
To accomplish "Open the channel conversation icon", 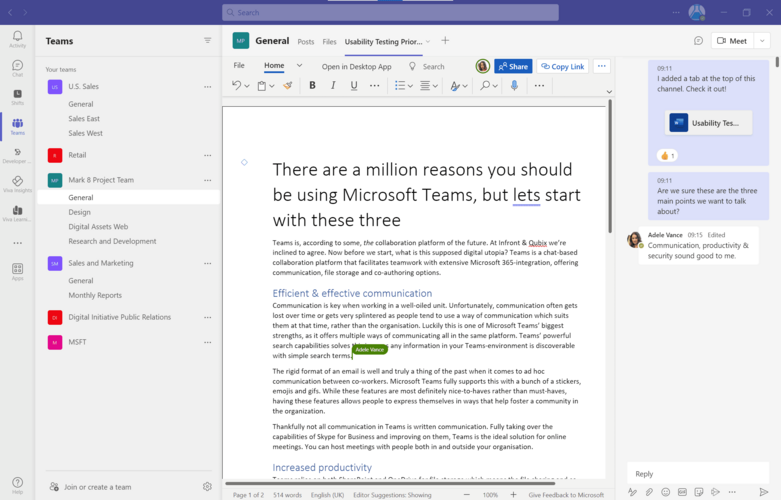I will point(698,41).
